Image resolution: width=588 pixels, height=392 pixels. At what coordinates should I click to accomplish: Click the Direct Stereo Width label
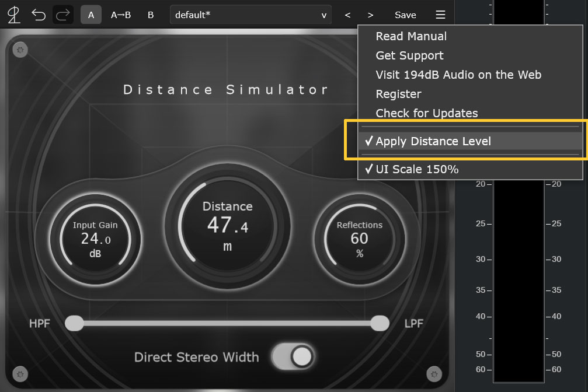click(197, 357)
